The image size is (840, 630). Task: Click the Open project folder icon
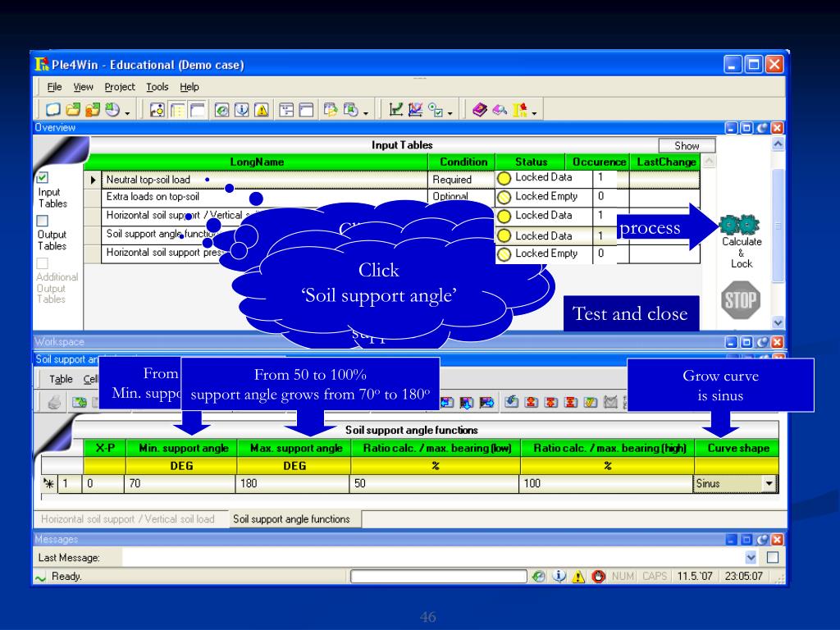(73, 109)
